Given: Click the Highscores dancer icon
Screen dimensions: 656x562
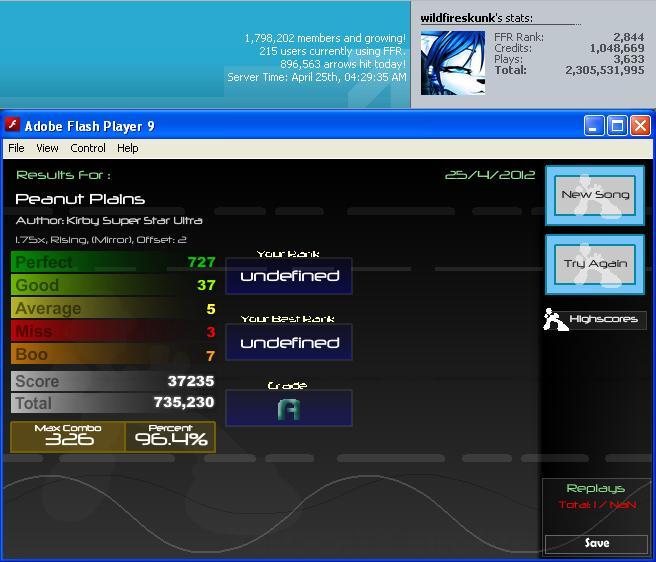Looking at the screenshot, I should click(x=556, y=319).
